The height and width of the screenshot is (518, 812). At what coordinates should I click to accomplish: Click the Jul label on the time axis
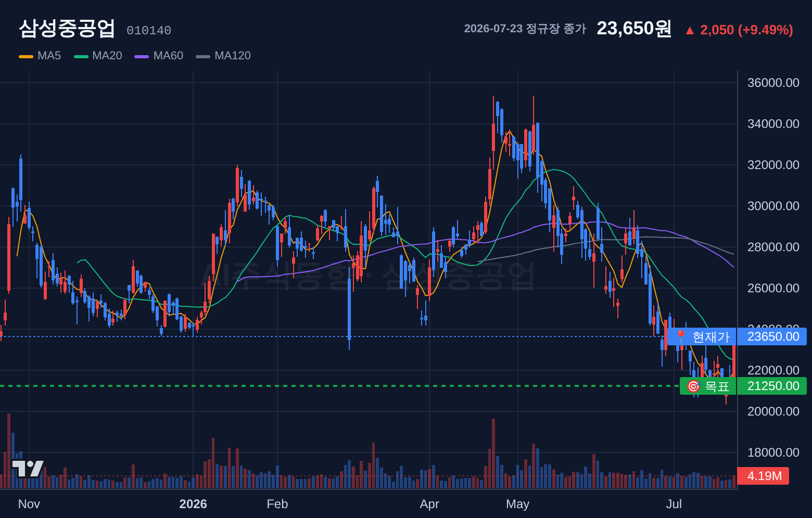pos(674,504)
